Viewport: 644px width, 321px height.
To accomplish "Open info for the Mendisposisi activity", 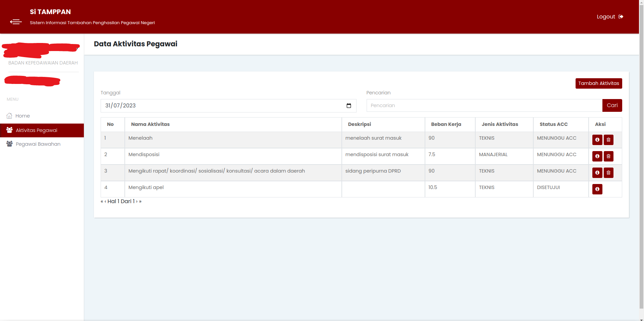I will pos(597,156).
